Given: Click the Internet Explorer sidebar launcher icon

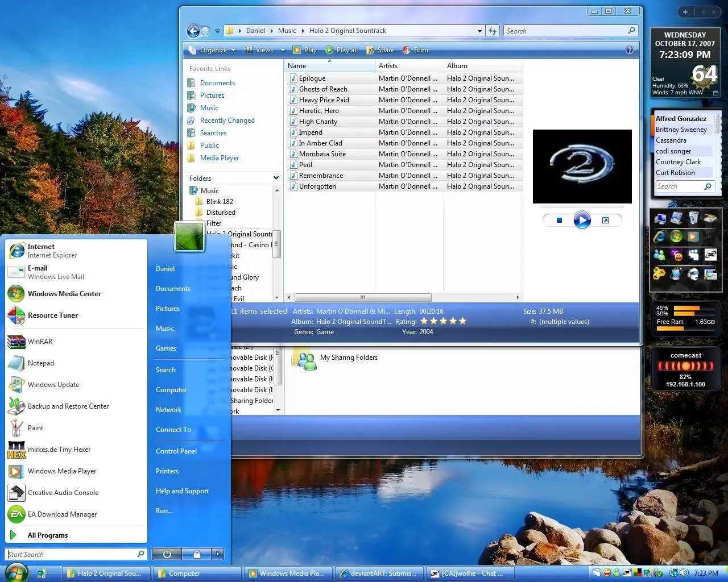Looking at the screenshot, I should pyautogui.click(x=660, y=236).
